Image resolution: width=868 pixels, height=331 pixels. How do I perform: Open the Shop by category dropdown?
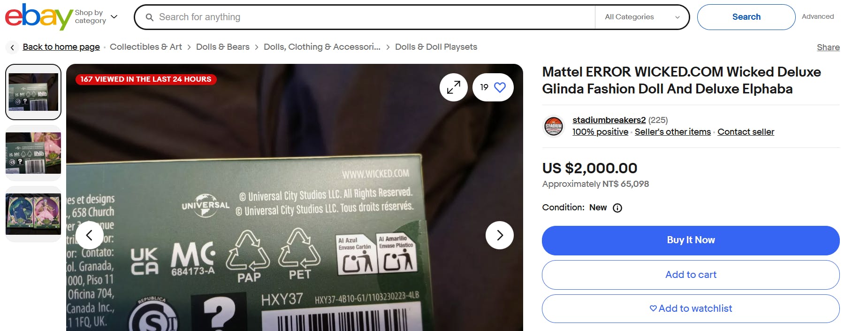(96, 17)
